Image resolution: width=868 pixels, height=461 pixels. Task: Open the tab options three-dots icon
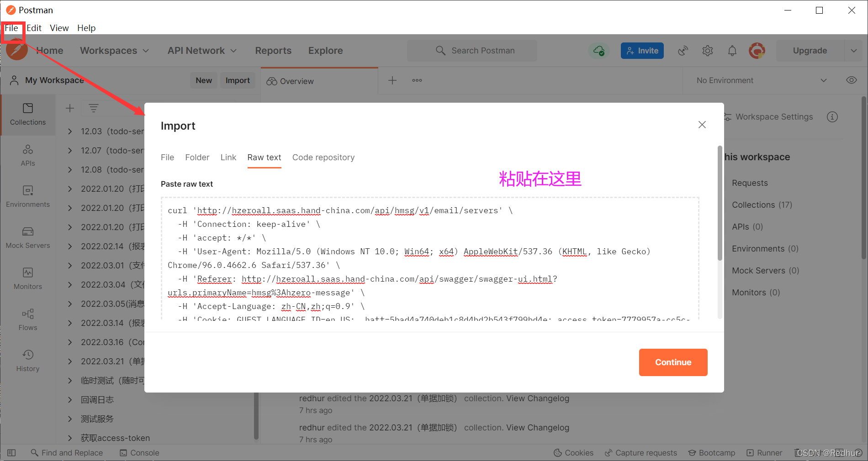(417, 80)
